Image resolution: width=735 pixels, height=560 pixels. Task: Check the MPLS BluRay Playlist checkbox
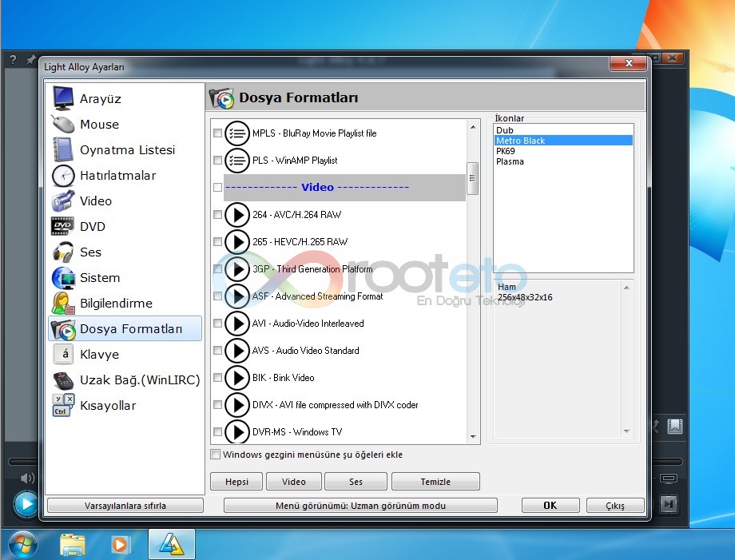pos(217,133)
